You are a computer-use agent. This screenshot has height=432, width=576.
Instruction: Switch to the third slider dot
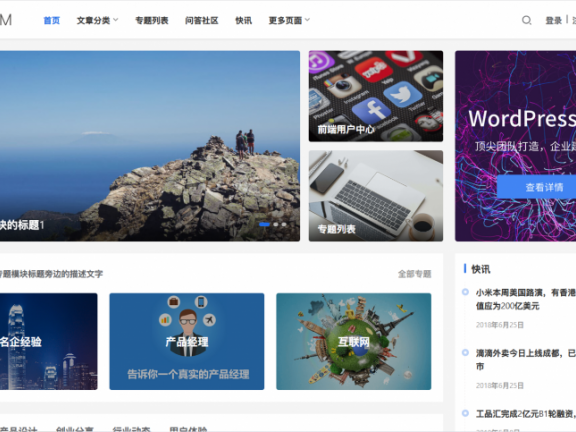click(284, 224)
